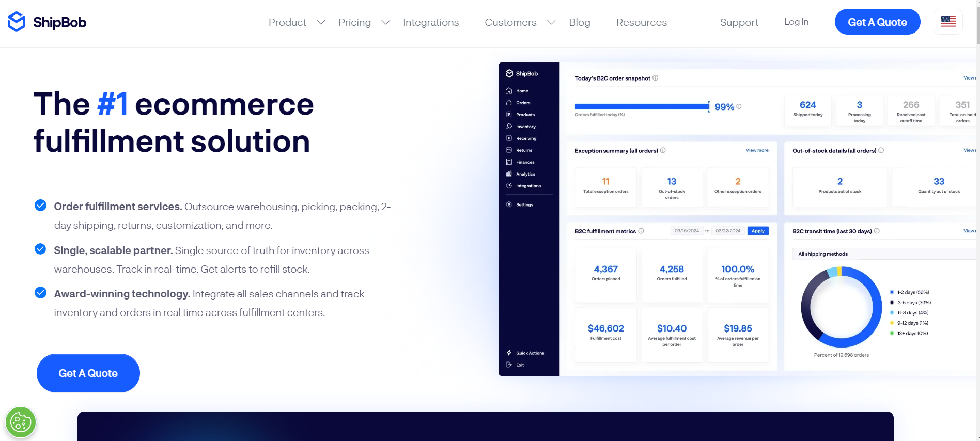Click the Orders icon in dashboard sidebar
Screen dimensions: 980x441
[x=509, y=103]
